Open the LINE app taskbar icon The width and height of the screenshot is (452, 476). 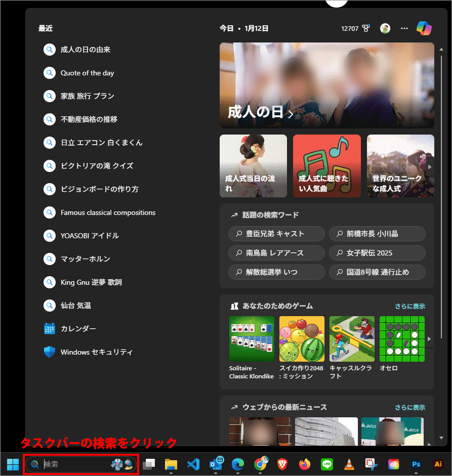click(x=326, y=464)
